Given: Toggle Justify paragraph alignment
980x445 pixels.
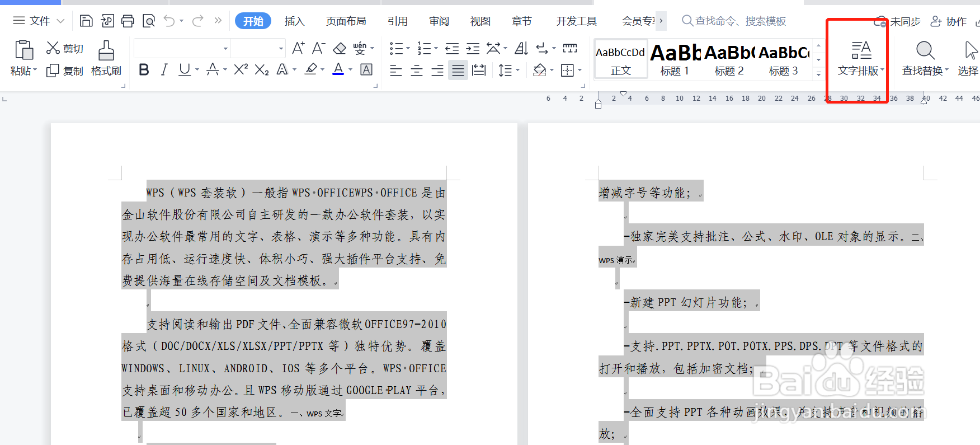Looking at the screenshot, I should tap(458, 70).
